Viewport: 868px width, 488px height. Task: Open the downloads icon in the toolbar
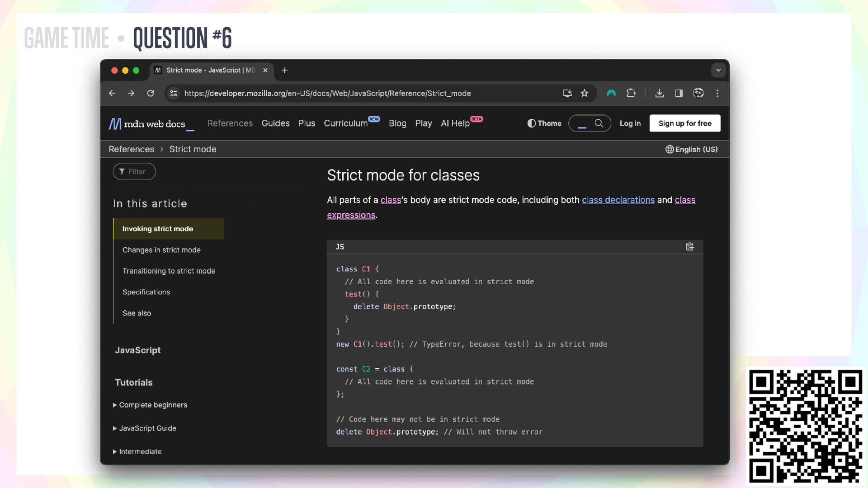[660, 93]
